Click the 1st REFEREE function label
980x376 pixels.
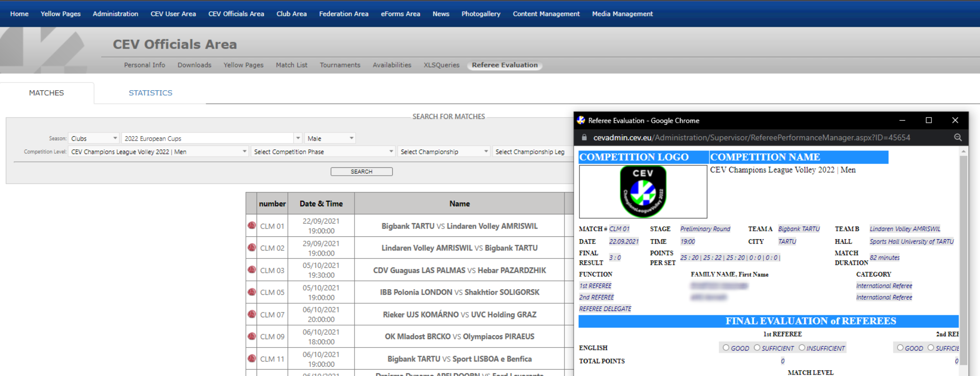tap(595, 286)
